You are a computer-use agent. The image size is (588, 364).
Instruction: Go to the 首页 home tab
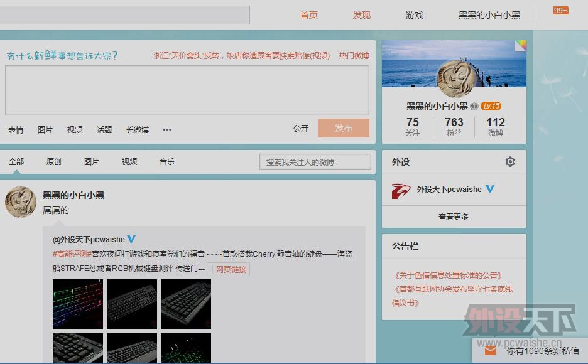[x=309, y=15]
